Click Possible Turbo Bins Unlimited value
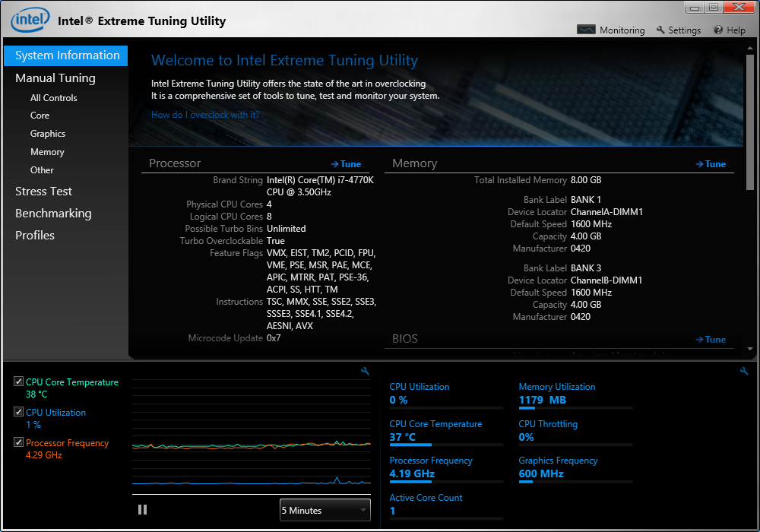Screen dimensions: 760x532 tap(286, 229)
